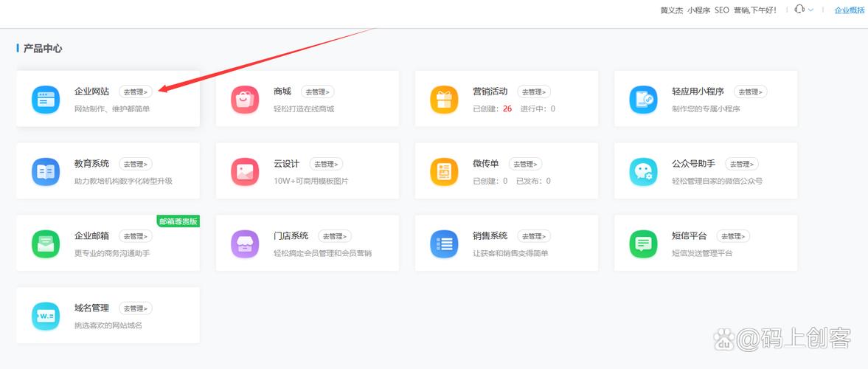
Task: Open the 域名管理 domain icon
Action: (x=46, y=316)
